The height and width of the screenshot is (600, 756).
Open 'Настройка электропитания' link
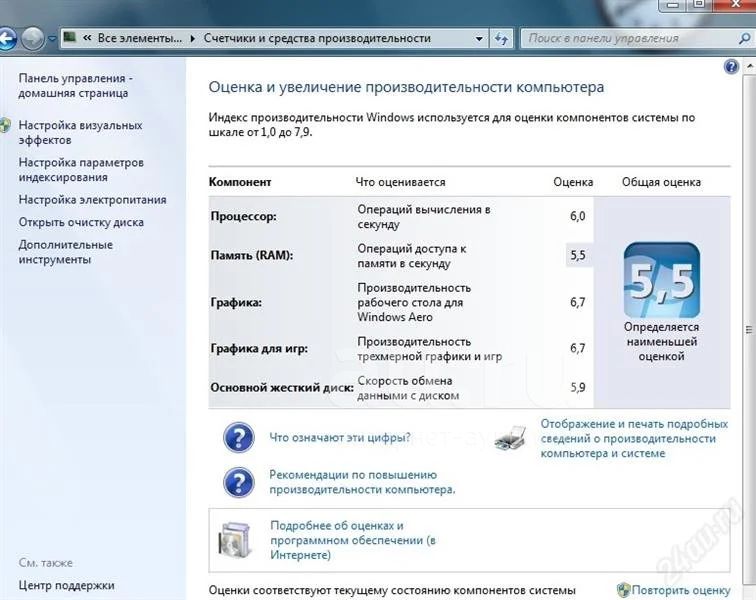pos(93,199)
